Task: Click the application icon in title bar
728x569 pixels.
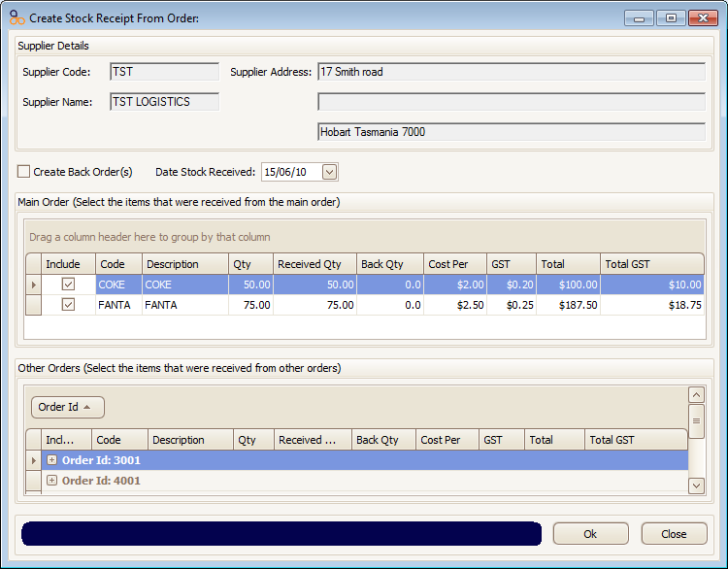Action: 17,17
